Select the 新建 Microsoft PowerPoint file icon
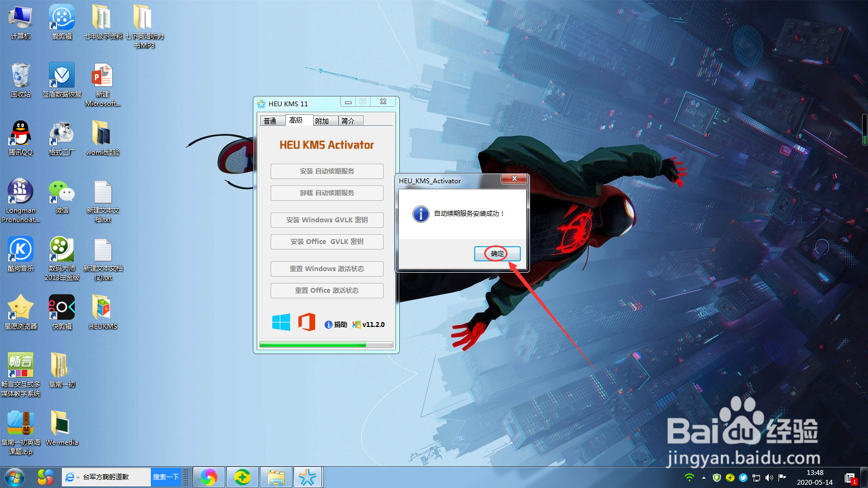Screen dimensions: 868x488 (x=103, y=85)
